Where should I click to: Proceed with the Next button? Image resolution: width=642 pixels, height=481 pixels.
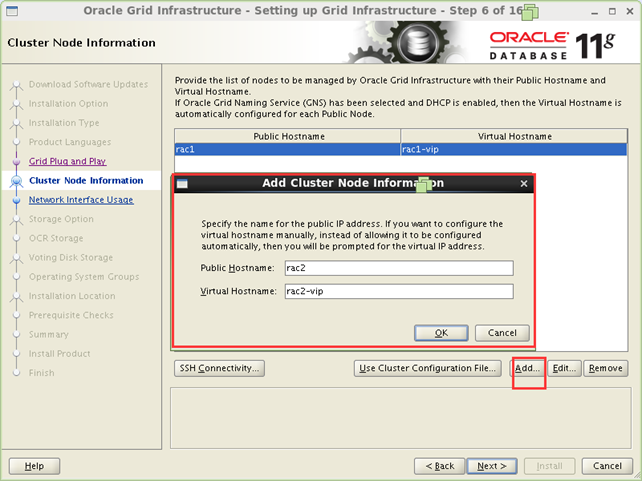[x=492, y=466]
